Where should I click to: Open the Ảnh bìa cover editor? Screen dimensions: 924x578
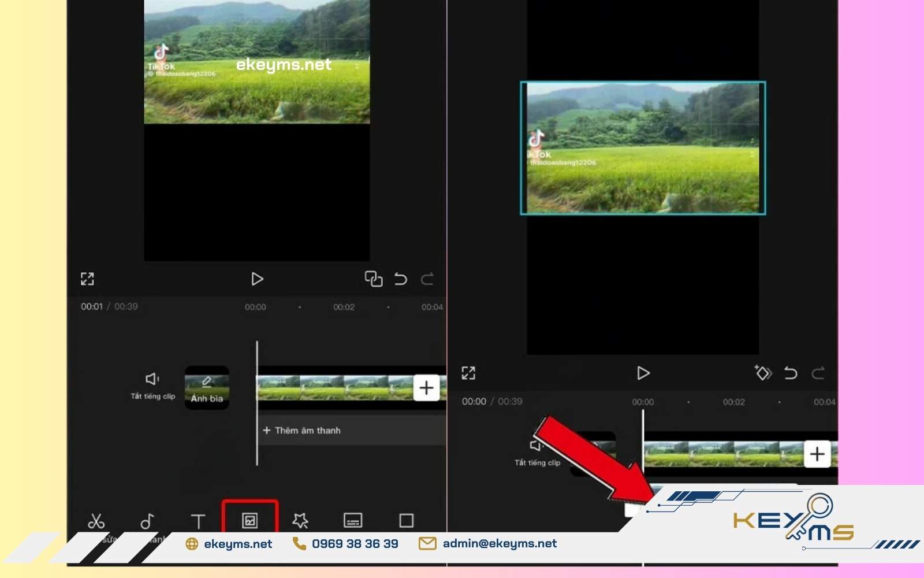click(207, 388)
